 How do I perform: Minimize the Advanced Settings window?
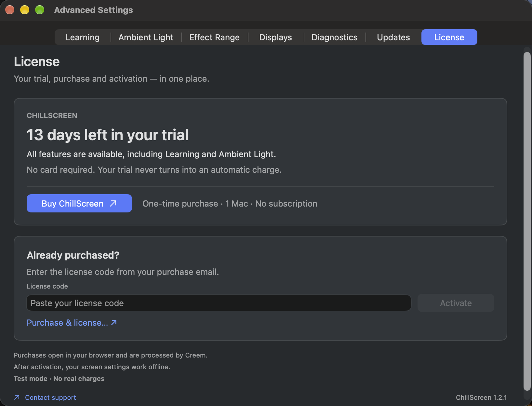coord(25,10)
